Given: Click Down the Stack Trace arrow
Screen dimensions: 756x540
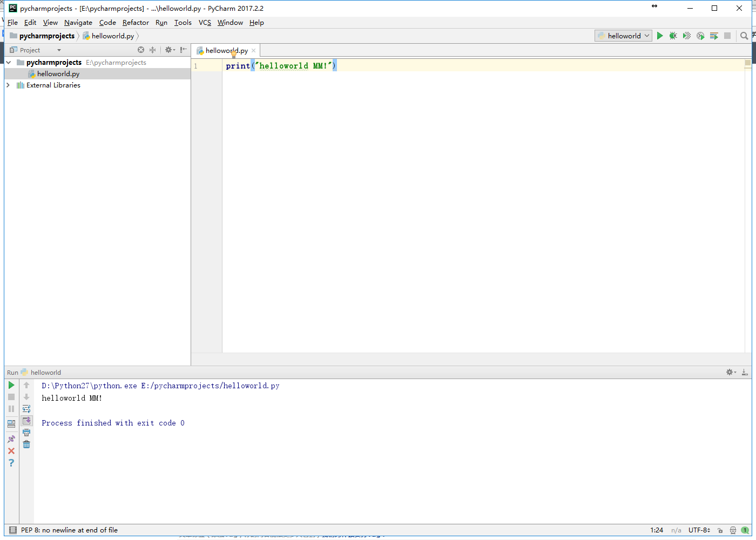Looking at the screenshot, I should [x=26, y=397].
